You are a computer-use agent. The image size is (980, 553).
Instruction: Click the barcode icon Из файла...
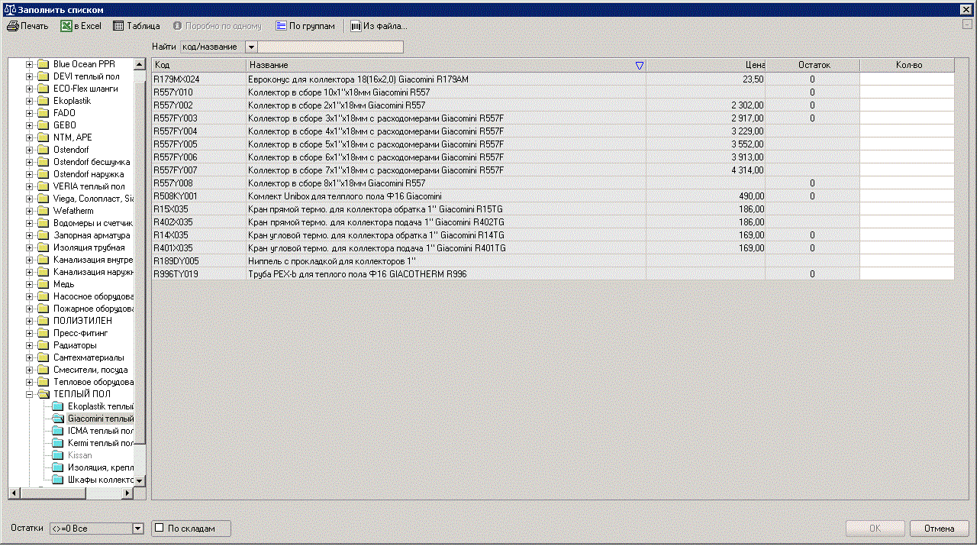pos(356,26)
